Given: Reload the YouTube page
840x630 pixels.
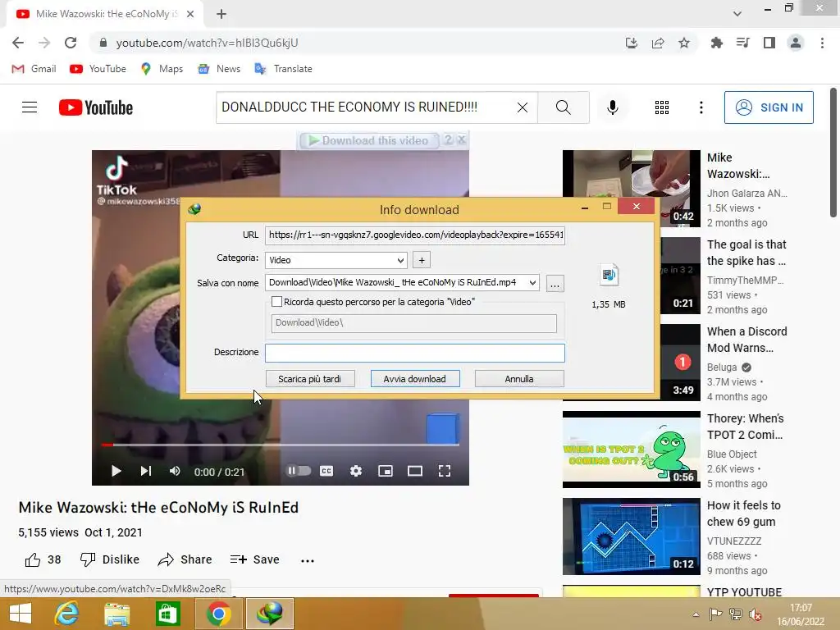Looking at the screenshot, I should pyautogui.click(x=71, y=43).
